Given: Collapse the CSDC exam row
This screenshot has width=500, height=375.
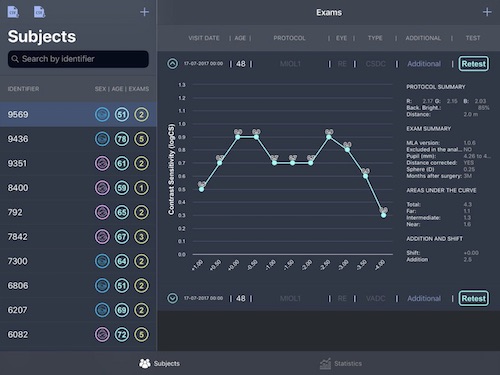Looking at the screenshot, I should point(172,63).
